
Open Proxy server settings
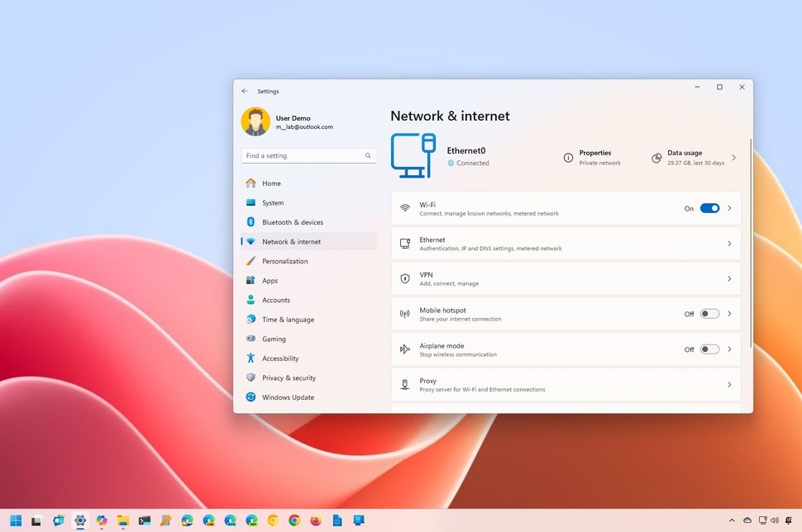[537, 384]
